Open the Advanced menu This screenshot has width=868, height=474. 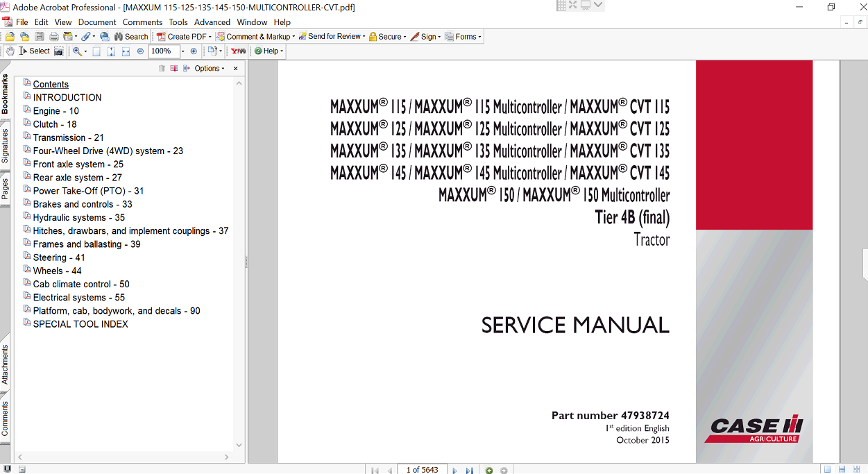click(212, 22)
